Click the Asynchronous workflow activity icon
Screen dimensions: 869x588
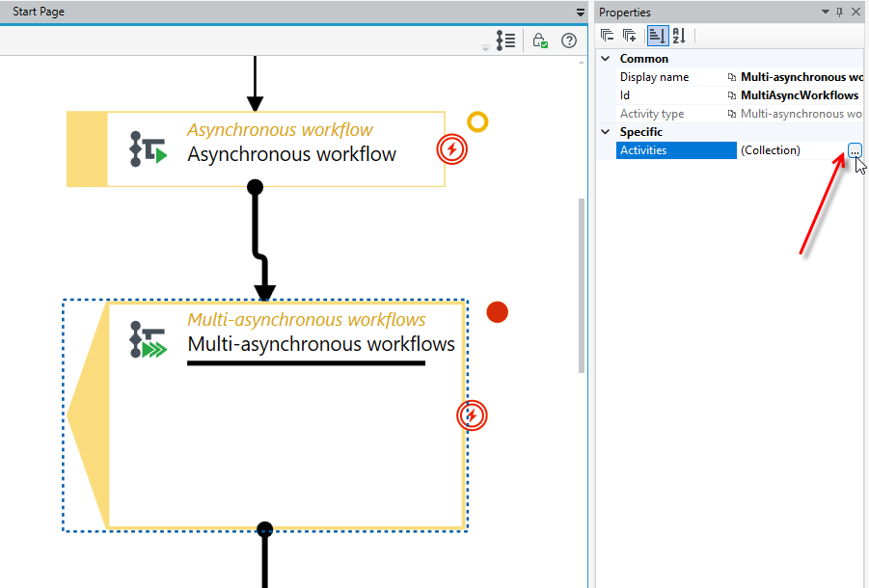148,149
